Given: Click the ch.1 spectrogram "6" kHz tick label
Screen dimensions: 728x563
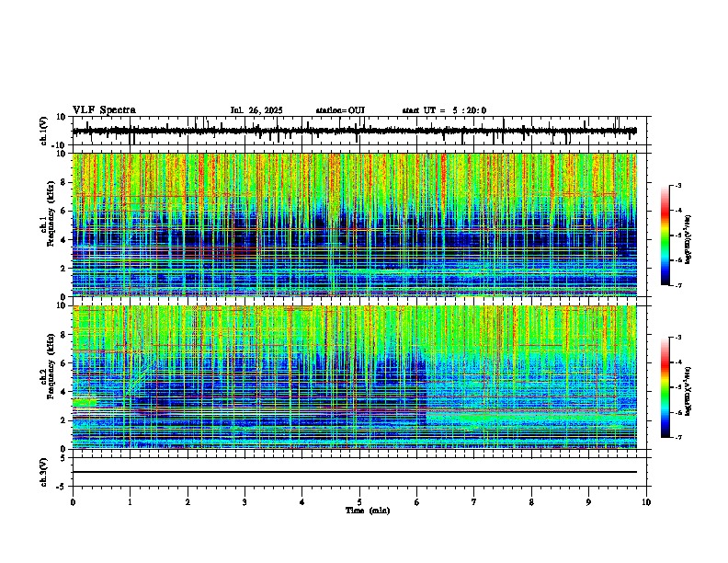Looking at the screenshot, I should pos(64,212).
